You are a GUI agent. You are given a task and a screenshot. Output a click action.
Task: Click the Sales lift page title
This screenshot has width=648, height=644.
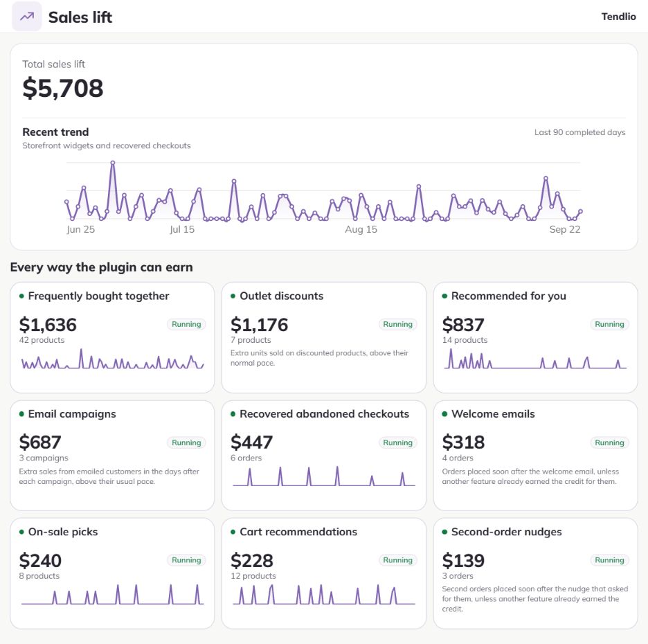coord(80,17)
